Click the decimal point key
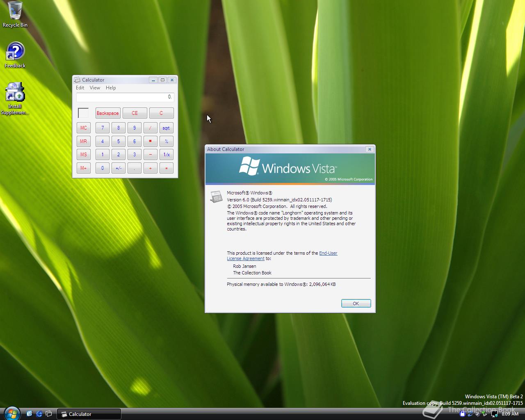Image resolution: width=525 pixels, height=420 pixels. click(135, 168)
